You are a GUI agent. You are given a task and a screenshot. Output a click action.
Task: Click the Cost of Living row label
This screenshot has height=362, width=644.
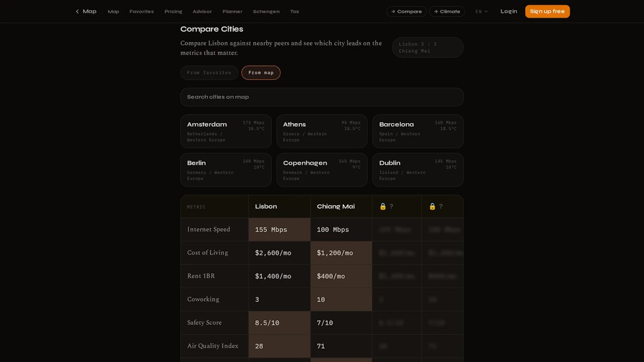click(x=208, y=253)
